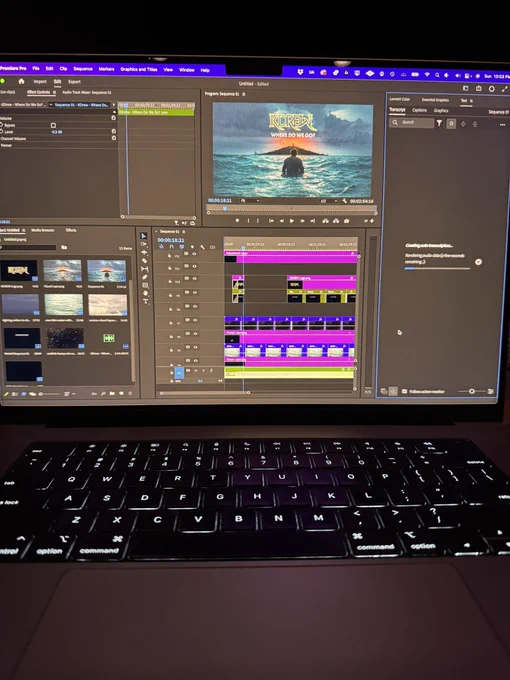Screen dimensions: 510x680
Task: Switch Project panel to icon view
Action: pos(24,394)
